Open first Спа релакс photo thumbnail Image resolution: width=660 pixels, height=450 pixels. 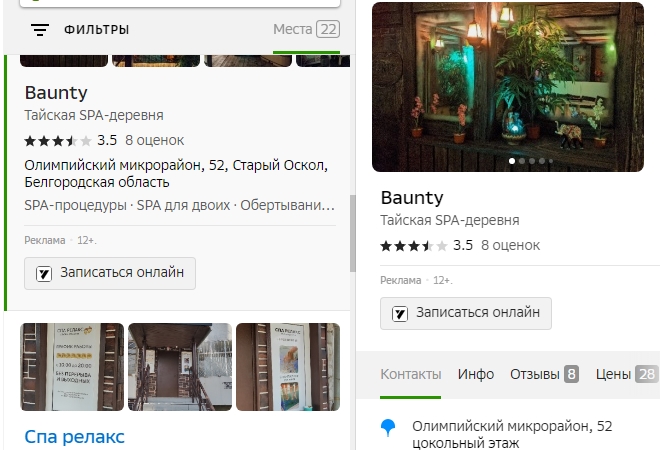(x=72, y=366)
